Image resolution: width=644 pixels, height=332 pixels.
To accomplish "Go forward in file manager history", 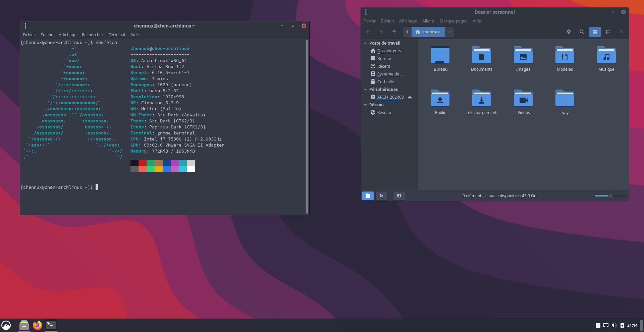I will (381, 32).
